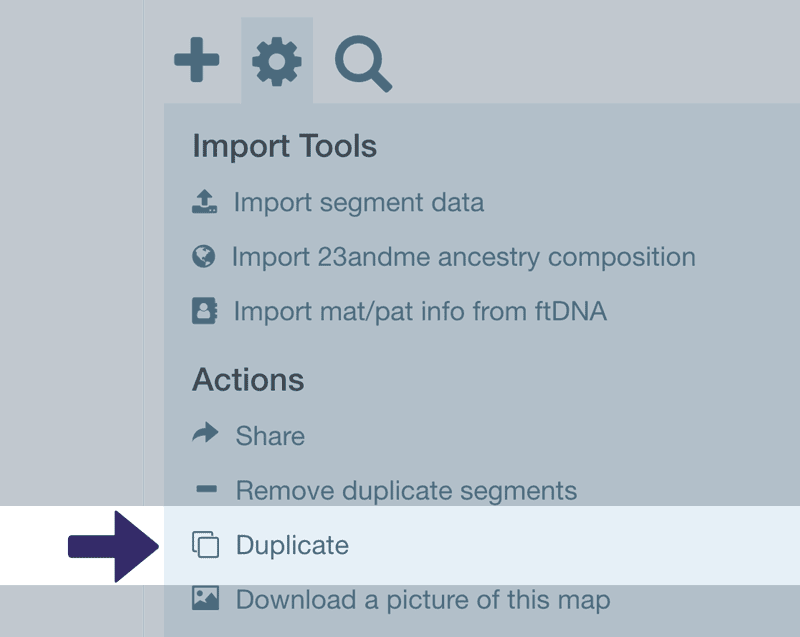Click the plus icon to add new item
Viewport: 800px width, 637px height.
click(197, 59)
